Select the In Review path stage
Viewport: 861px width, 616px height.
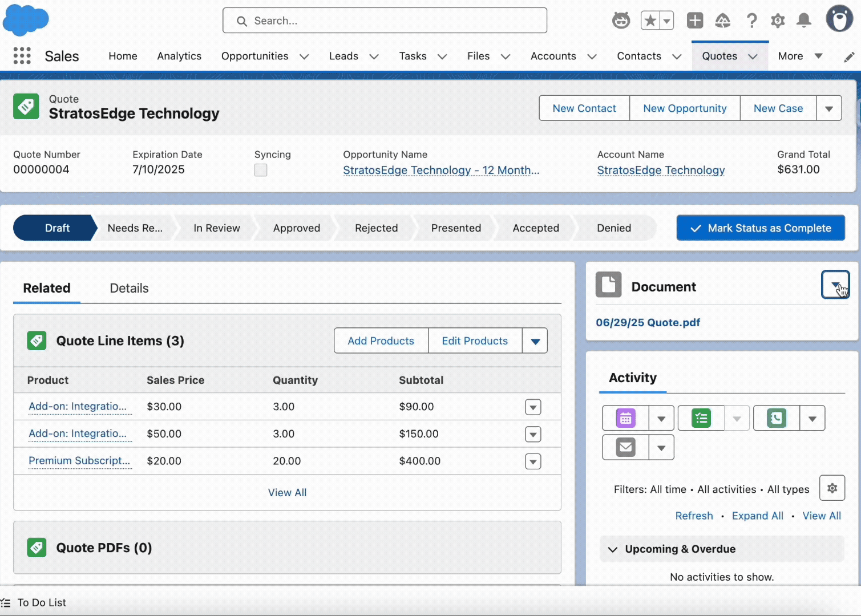pyautogui.click(x=217, y=228)
